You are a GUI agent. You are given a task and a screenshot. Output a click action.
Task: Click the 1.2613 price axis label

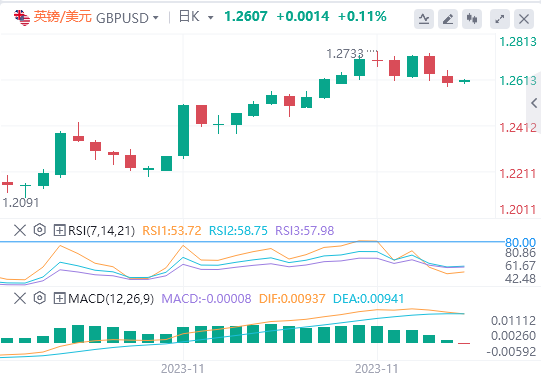pos(518,81)
